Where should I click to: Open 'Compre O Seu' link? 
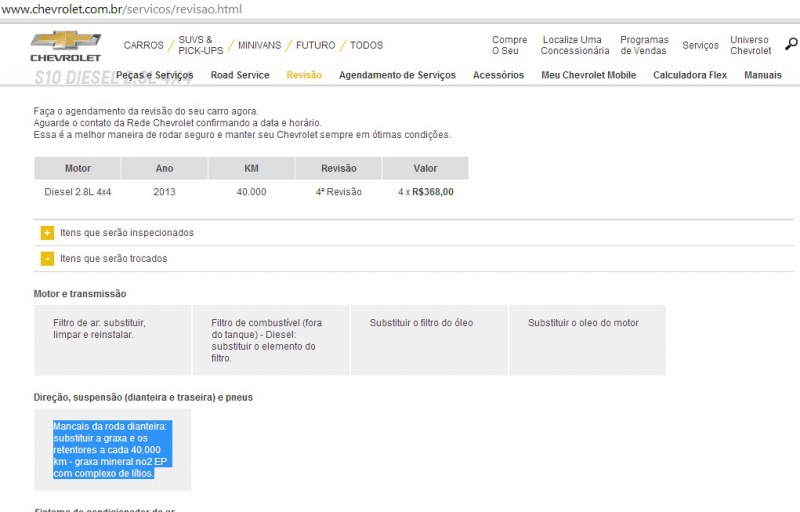(x=509, y=45)
